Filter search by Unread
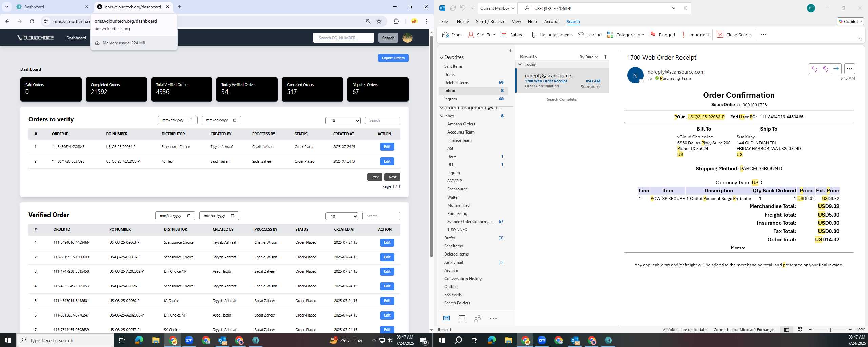Image resolution: width=868 pixels, height=347 pixels. point(590,35)
